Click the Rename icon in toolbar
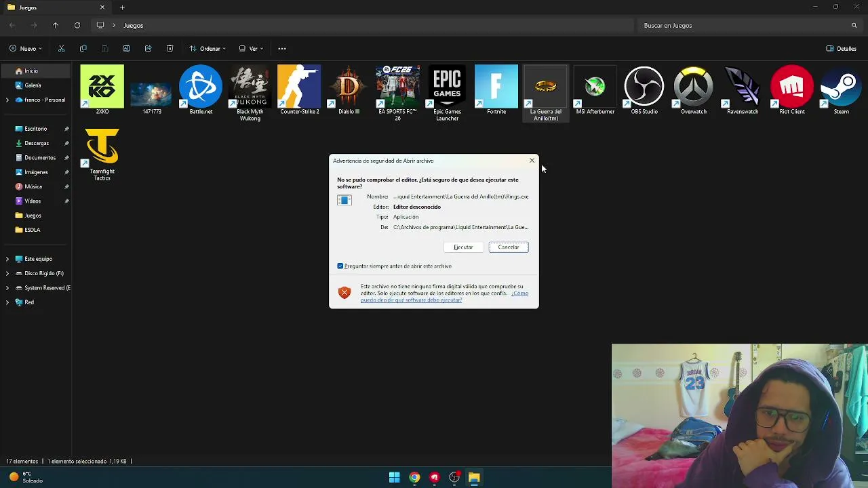This screenshot has height=488, width=868. click(126, 49)
